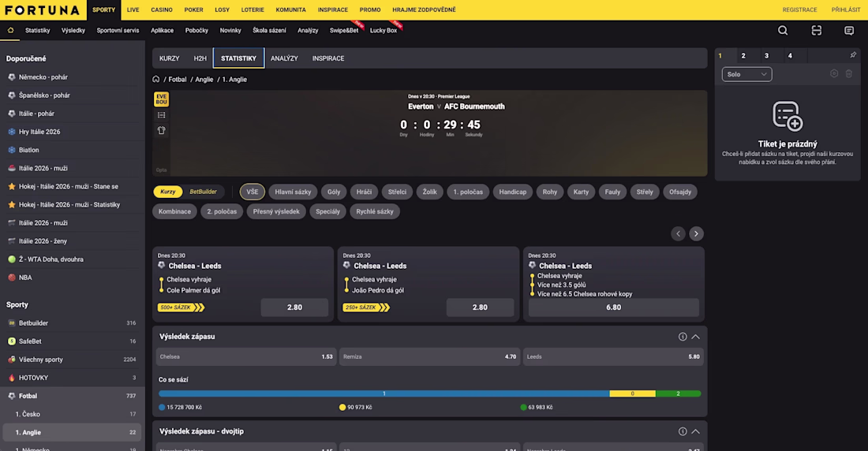Viewport: 868px width, 451px height.
Task: Switch to Kurzy mode toggle
Action: coord(168,192)
